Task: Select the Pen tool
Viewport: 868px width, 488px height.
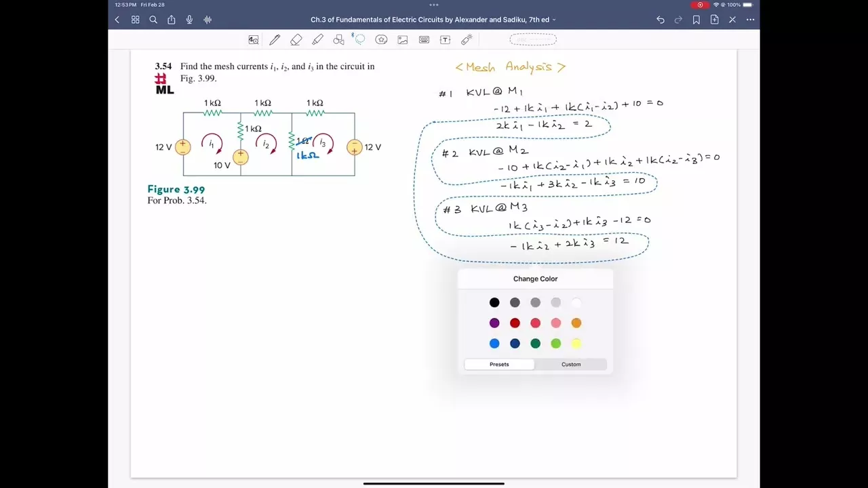Action: 275,40
